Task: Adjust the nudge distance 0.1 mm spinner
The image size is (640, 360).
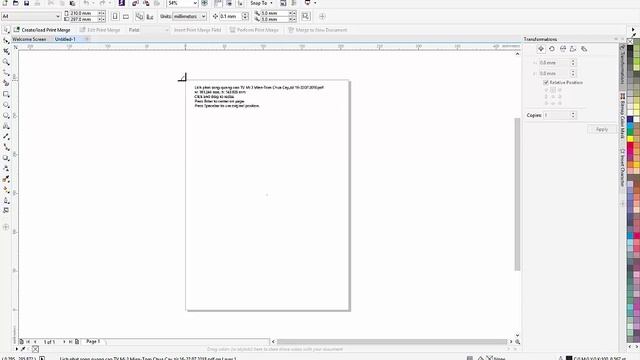Action: [245, 16]
